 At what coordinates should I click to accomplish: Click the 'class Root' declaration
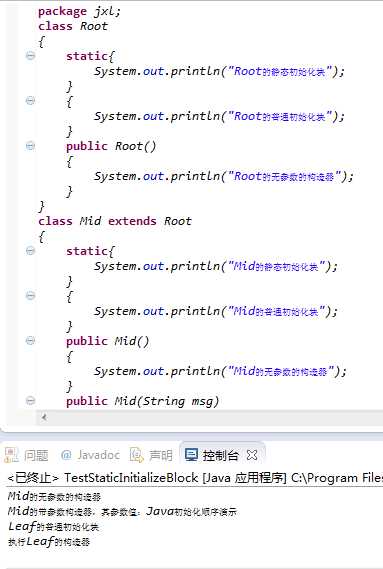[x=73, y=26]
